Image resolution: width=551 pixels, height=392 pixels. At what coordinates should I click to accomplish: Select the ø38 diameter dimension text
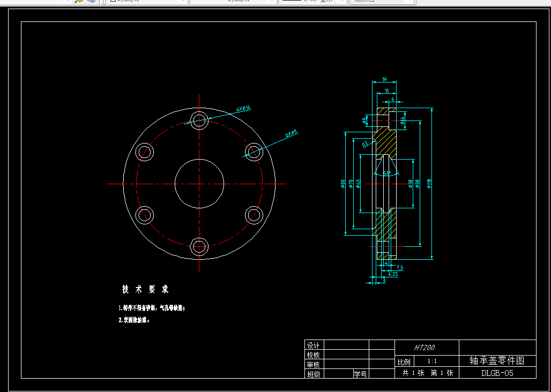pos(411,184)
